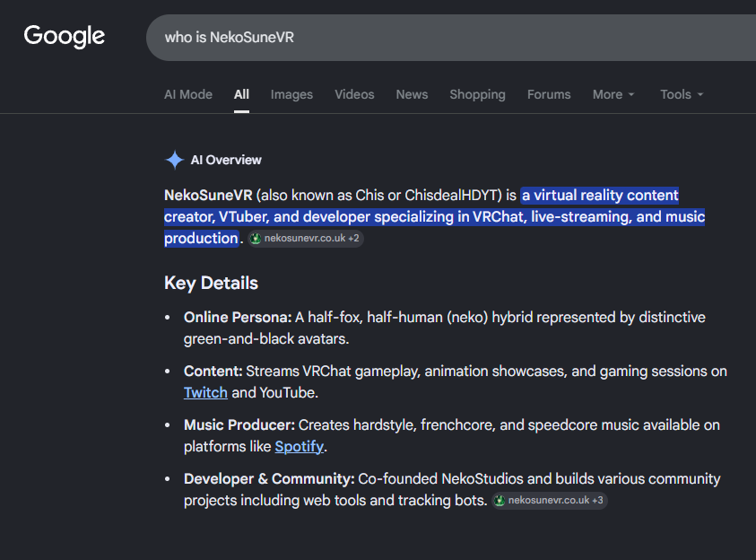Click the Google logo

pos(65,36)
